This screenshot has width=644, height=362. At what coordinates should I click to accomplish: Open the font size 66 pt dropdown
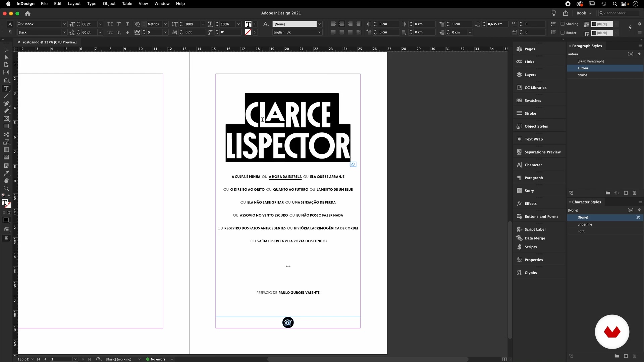pos(100,24)
